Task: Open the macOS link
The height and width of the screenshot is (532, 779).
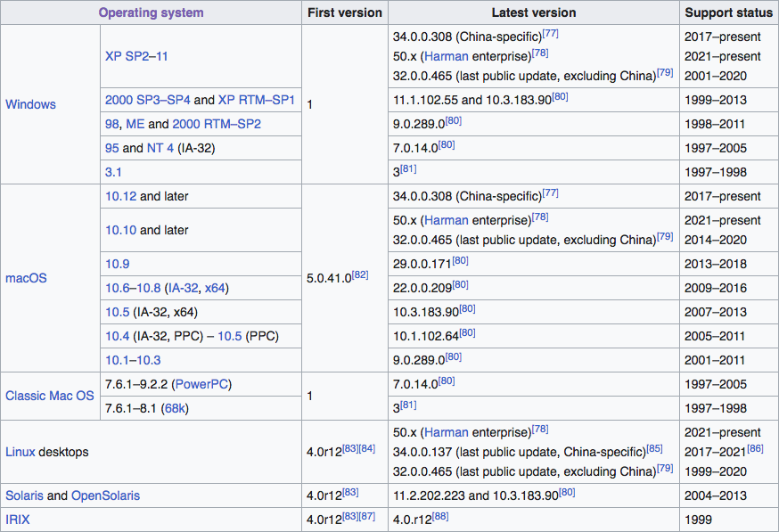Action: pyautogui.click(x=26, y=278)
